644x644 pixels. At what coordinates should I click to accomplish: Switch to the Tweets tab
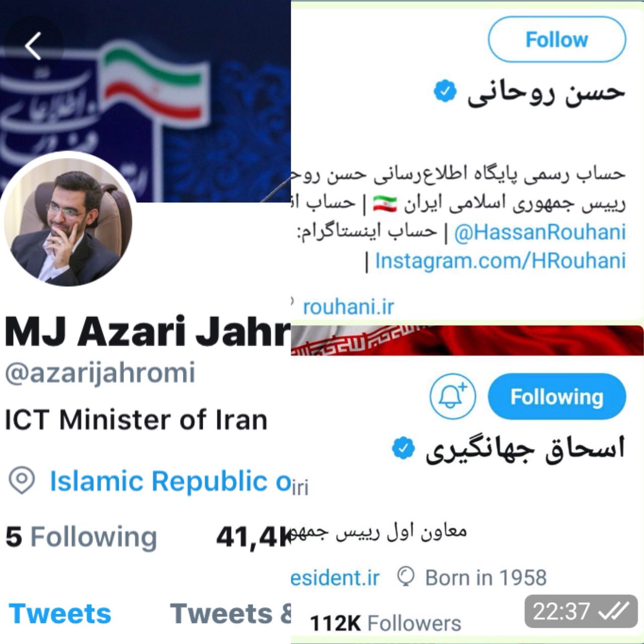click(x=60, y=614)
